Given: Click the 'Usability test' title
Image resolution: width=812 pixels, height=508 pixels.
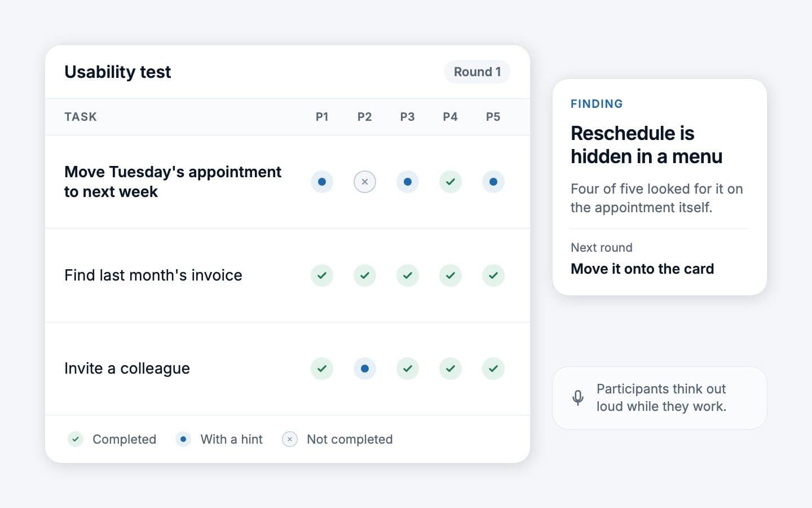Looking at the screenshot, I should click(117, 72).
